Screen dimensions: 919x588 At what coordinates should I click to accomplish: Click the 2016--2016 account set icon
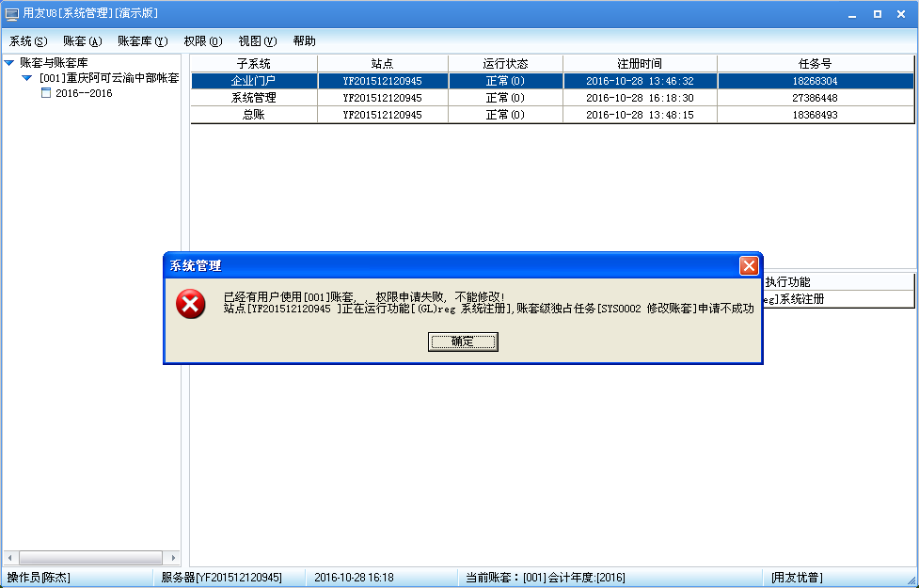pyautogui.click(x=44, y=93)
